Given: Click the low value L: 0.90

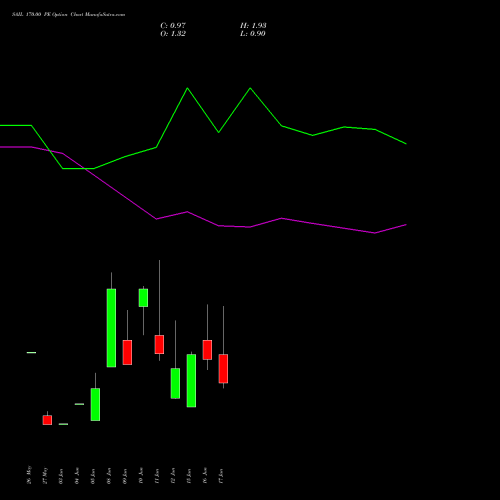Looking at the screenshot, I should tap(253, 33).
